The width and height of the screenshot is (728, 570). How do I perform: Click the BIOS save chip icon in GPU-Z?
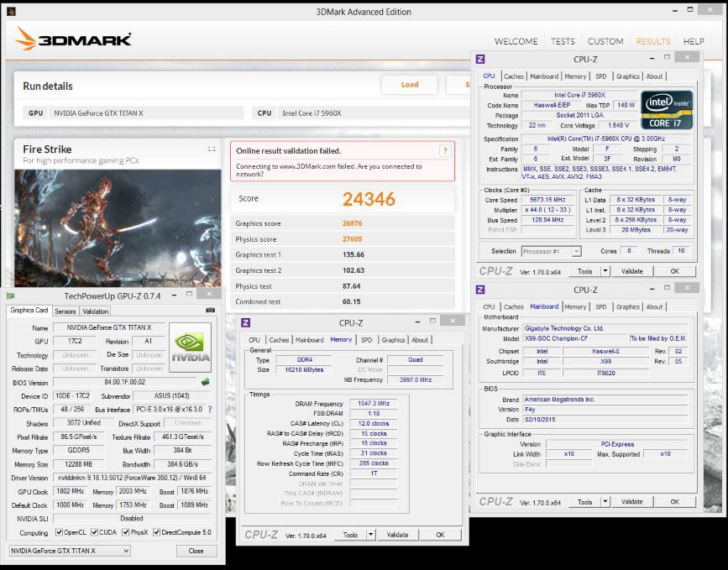[206, 382]
